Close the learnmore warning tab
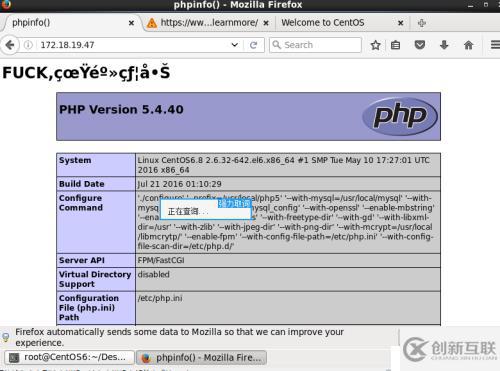This screenshot has width=500, height=371. click(266, 23)
